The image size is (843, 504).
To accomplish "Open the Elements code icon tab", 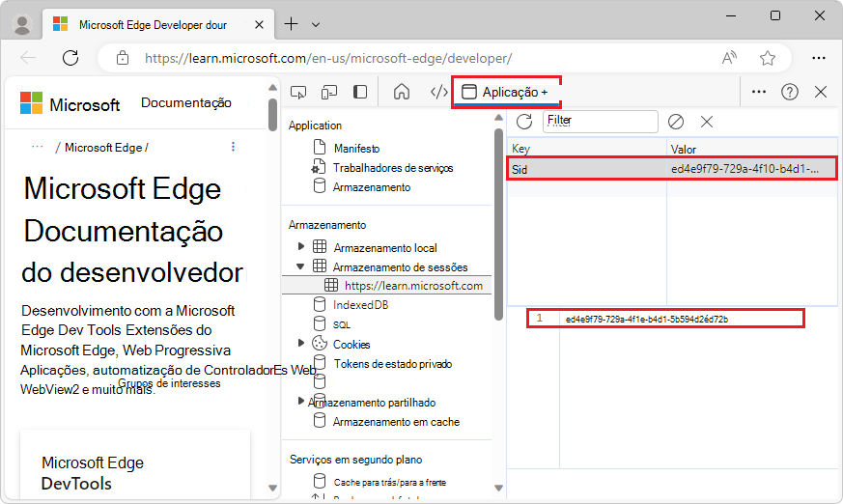I will (x=438, y=92).
